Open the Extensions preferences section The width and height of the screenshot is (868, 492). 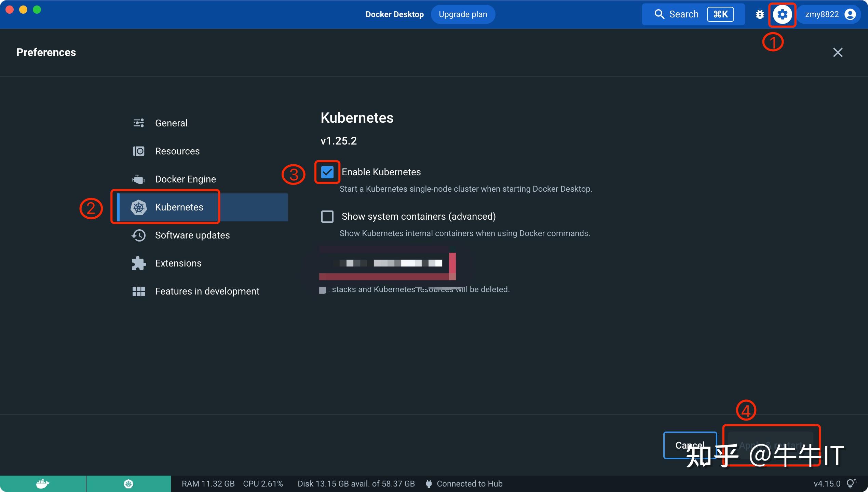(x=178, y=263)
